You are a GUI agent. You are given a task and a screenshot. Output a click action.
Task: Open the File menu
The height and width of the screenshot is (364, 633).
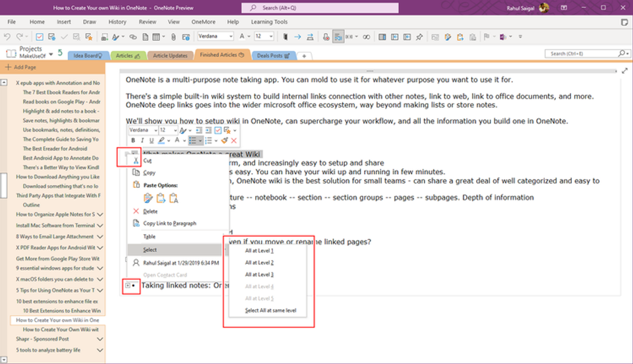pyautogui.click(x=12, y=22)
